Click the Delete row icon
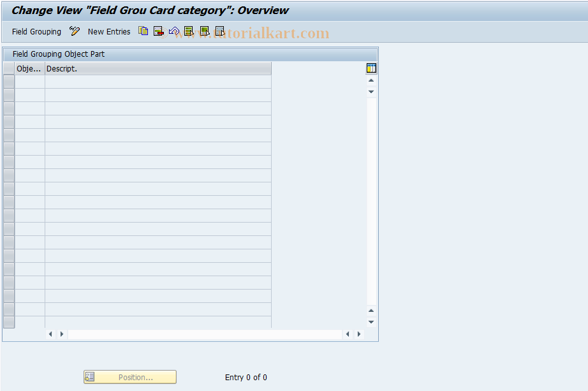The image size is (588, 391). [x=159, y=31]
